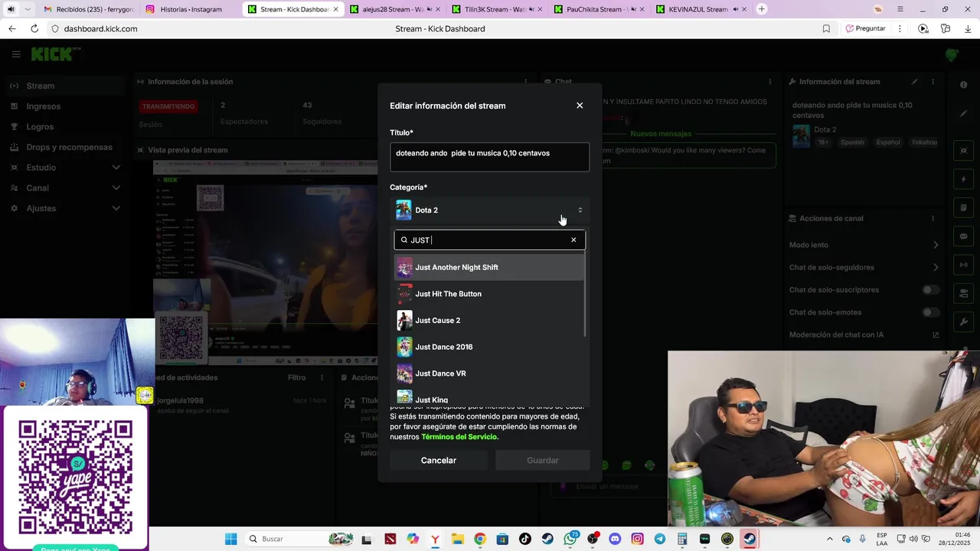The width and height of the screenshot is (980, 551).
Task: Click the camera icon in right rail
Action: click(964, 293)
